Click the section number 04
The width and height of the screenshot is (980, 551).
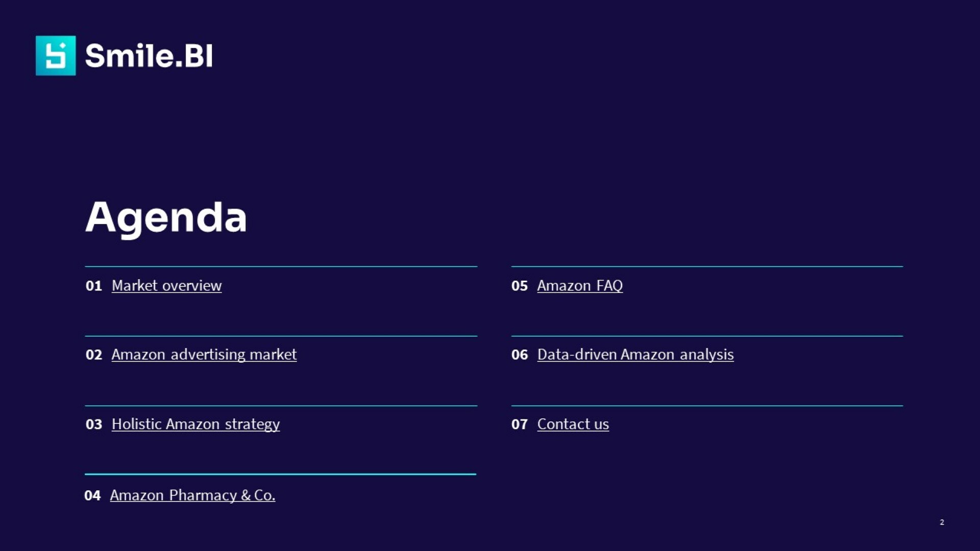click(92, 496)
